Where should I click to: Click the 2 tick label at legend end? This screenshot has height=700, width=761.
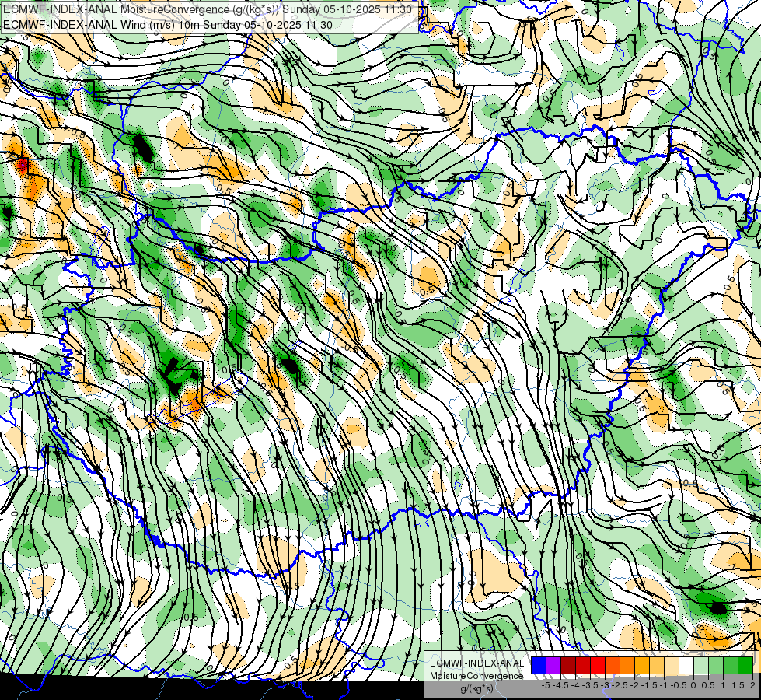(752, 685)
